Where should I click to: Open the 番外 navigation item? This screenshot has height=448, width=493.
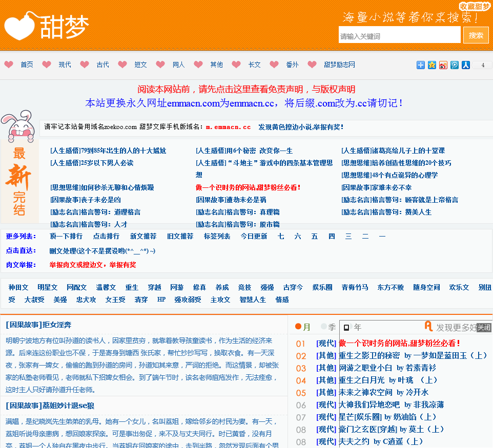pyautogui.click(x=292, y=65)
